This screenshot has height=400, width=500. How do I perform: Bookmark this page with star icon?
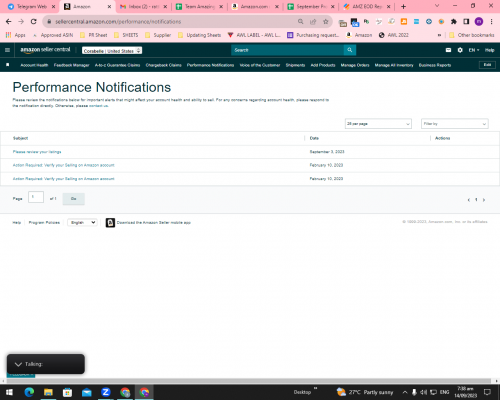pos(326,22)
